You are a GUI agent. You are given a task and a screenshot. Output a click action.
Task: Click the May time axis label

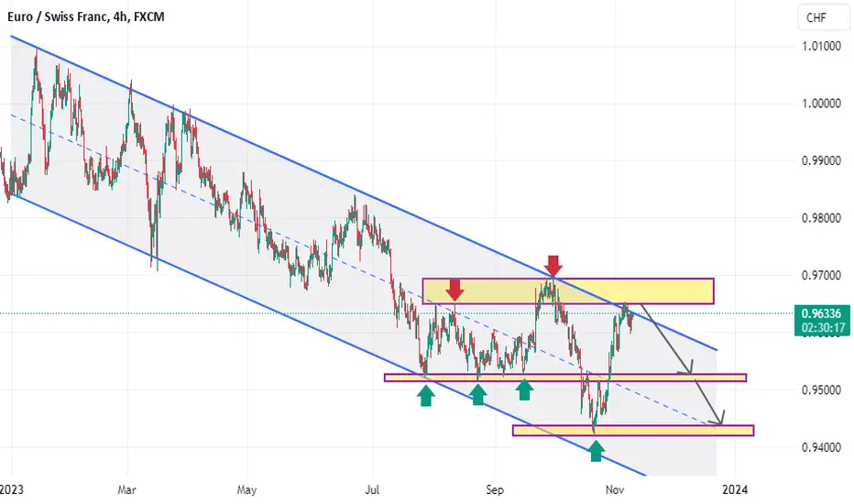(x=246, y=490)
